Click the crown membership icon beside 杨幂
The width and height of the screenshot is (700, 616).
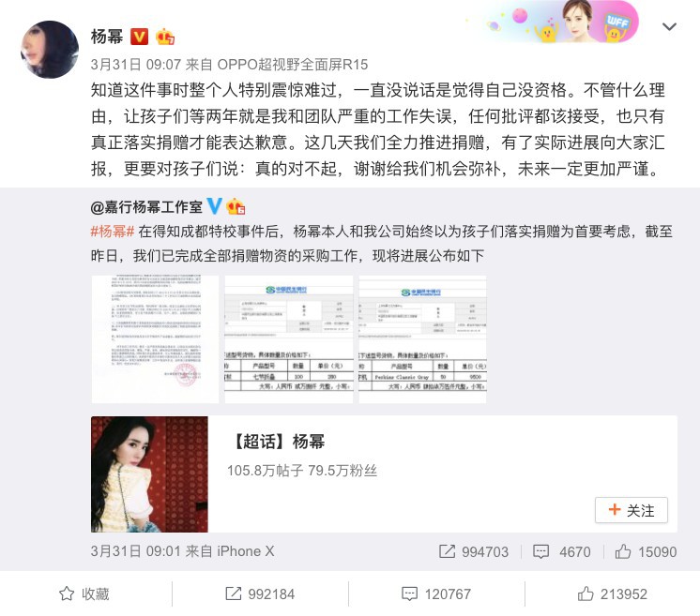point(164,37)
